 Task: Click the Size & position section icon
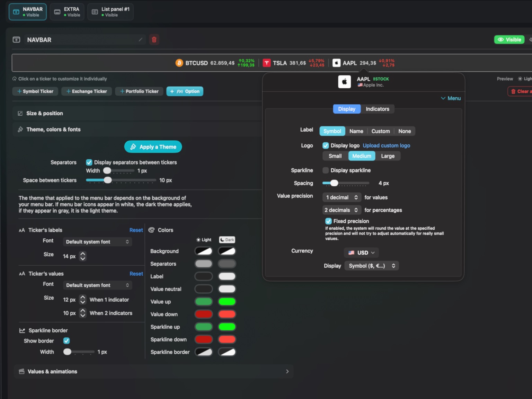tap(20, 113)
